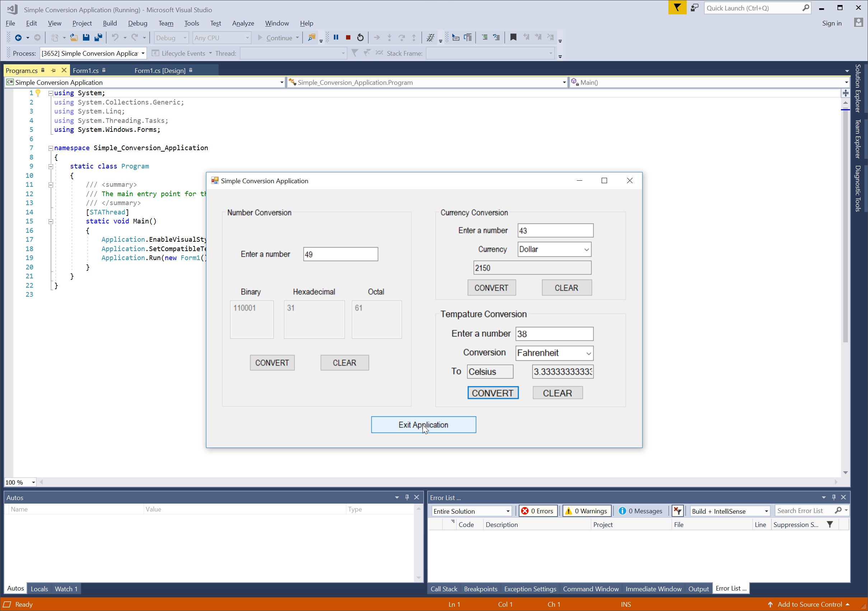Click CONVERT in Number Conversion group

pyautogui.click(x=272, y=362)
